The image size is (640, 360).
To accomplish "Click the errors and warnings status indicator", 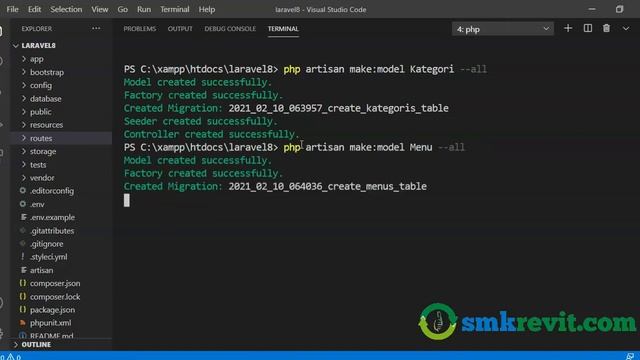I will [11, 357].
